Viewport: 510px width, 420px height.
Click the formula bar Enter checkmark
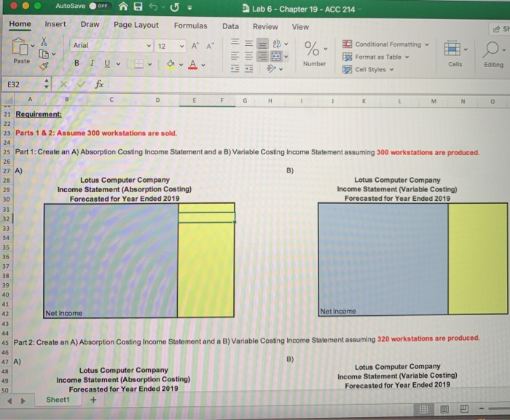tap(81, 84)
